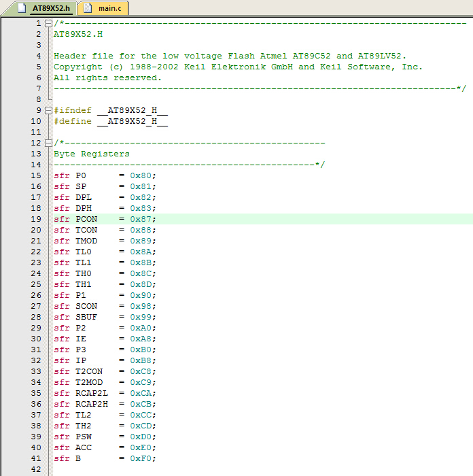Click the 'Byte Registers' comment text
Viewport: 473px width, 476px height.
92,154
